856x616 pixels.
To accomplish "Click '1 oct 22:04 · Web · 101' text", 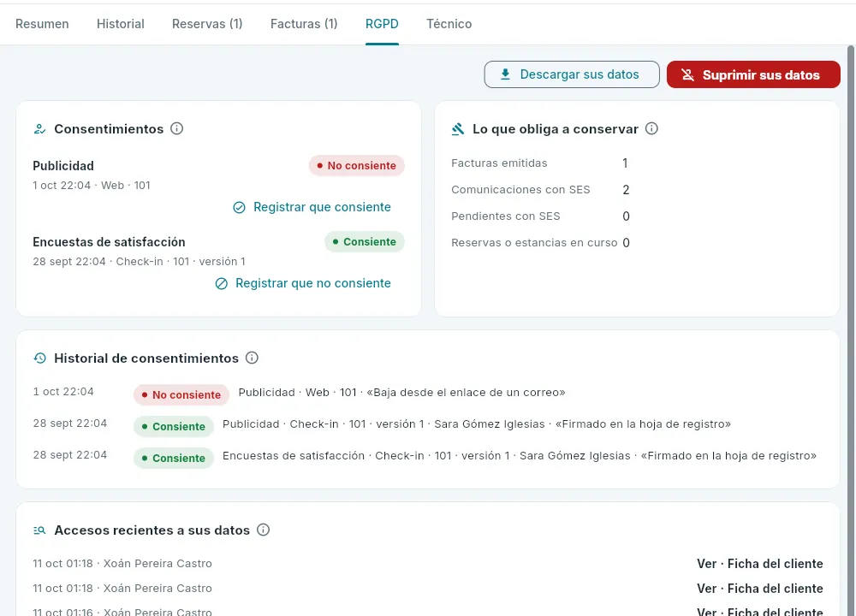I will click(92, 186).
